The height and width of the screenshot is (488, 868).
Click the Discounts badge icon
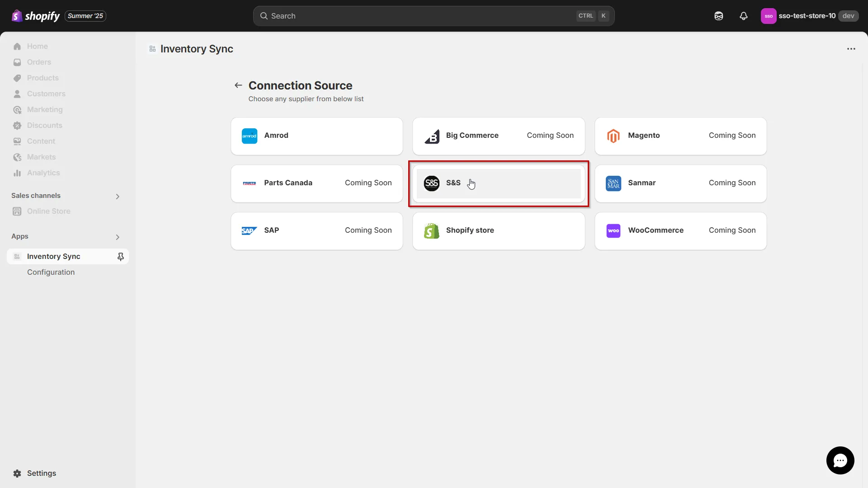click(17, 125)
